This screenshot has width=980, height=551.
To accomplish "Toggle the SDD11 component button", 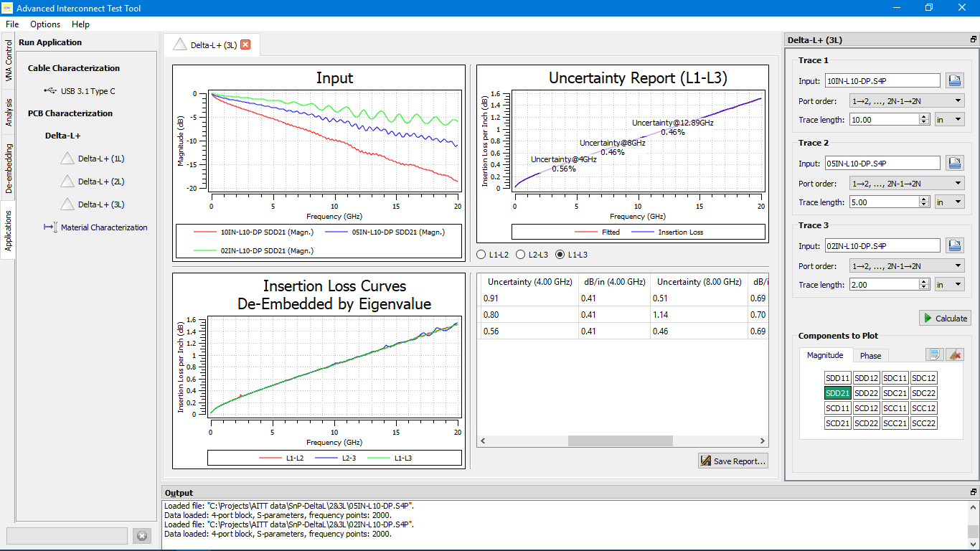I will pyautogui.click(x=837, y=378).
